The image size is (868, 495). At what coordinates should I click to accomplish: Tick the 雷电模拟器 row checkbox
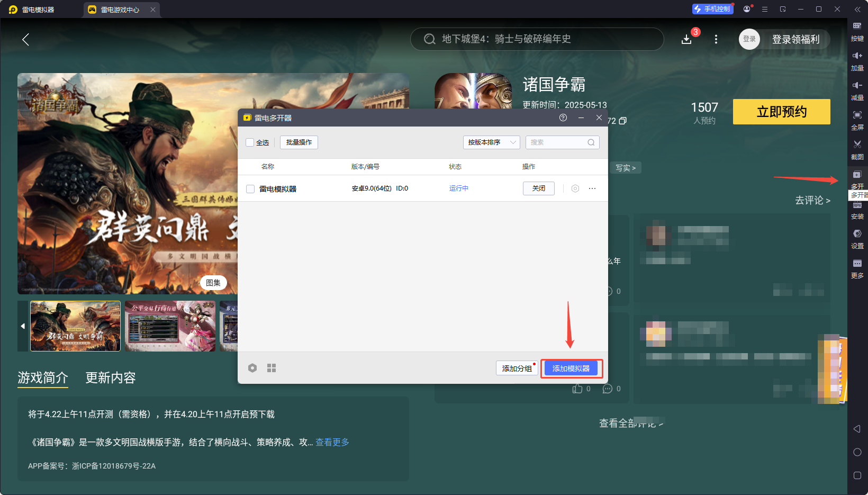coord(250,189)
